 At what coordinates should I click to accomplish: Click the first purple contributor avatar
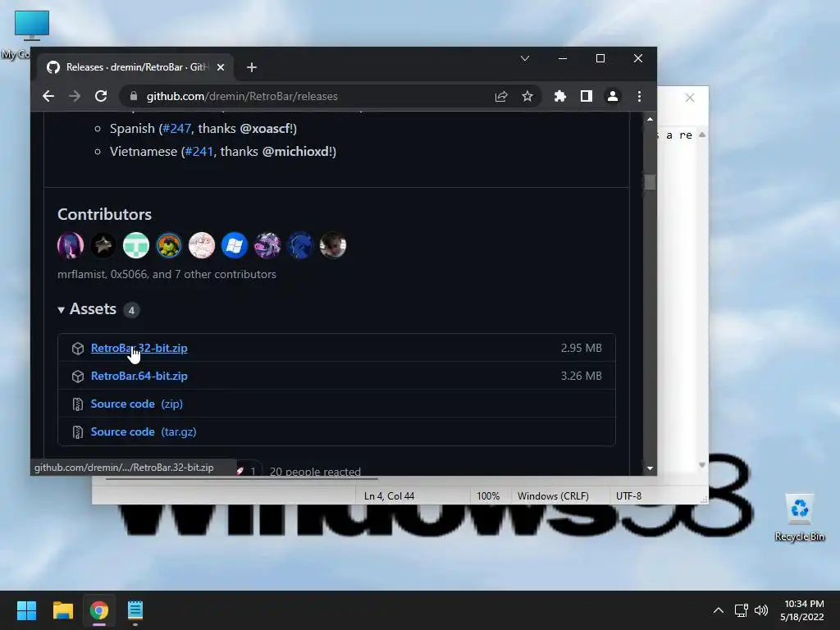coord(71,245)
